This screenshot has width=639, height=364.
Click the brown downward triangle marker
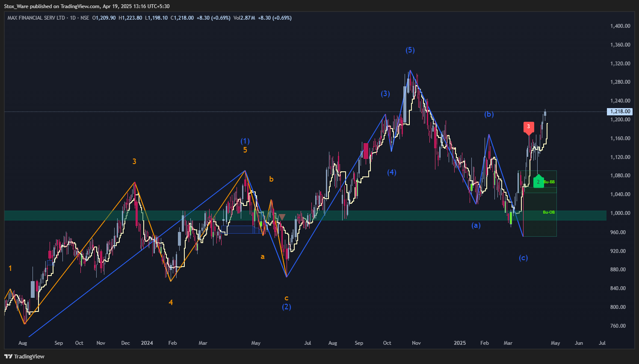click(x=282, y=217)
